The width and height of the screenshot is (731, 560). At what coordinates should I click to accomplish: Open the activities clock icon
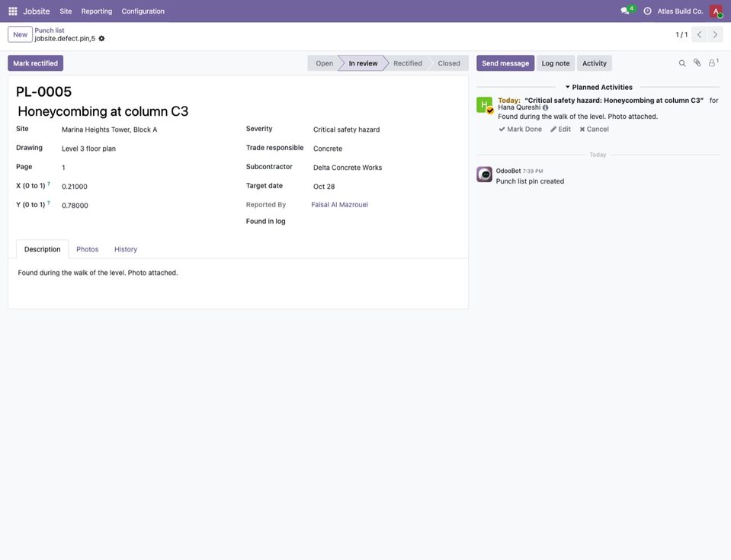pos(648,11)
